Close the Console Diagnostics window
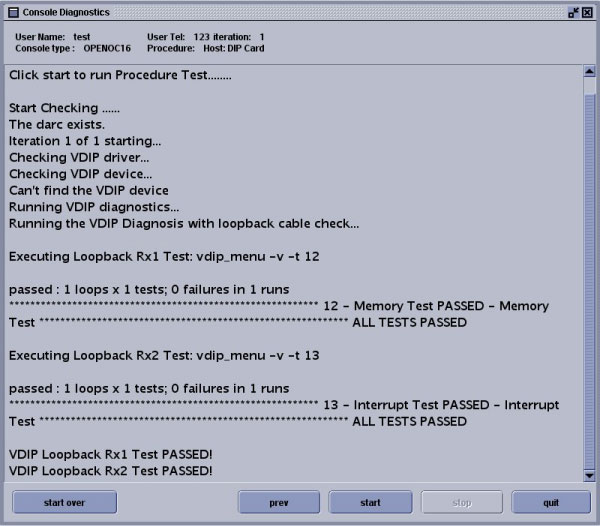 (589, 12)
